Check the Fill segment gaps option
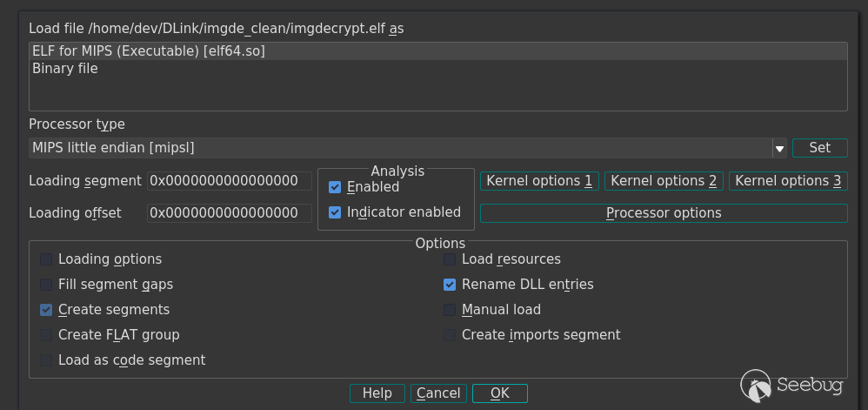Viewport: 868px width, 410px height. (46, 285)
